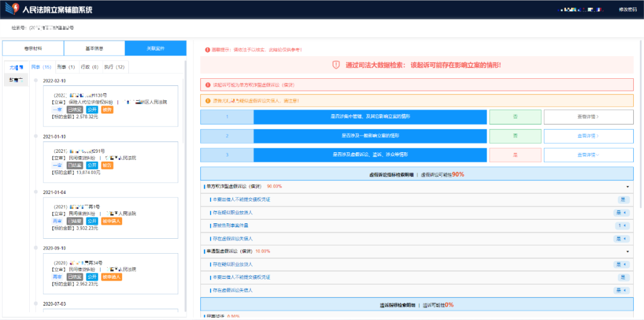Click 修改密码 in the top bar
The image size is (644, 320).
pyautogui.click(x=627, y=10)
